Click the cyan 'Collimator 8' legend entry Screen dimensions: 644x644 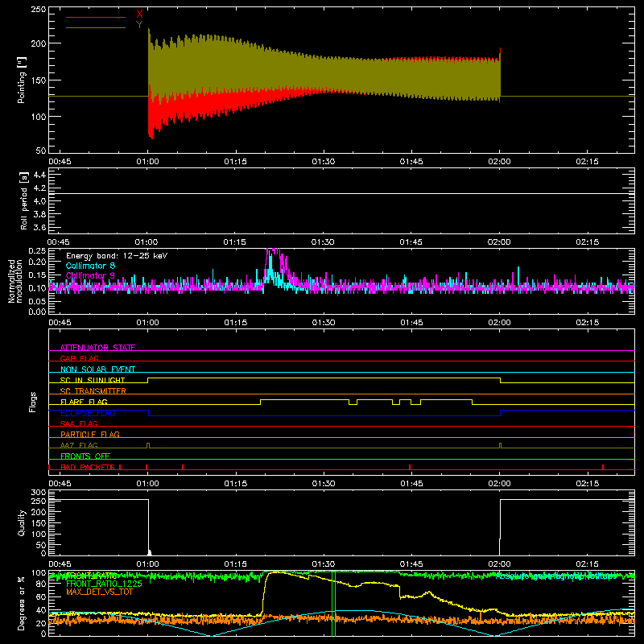[x=90, y=266]
